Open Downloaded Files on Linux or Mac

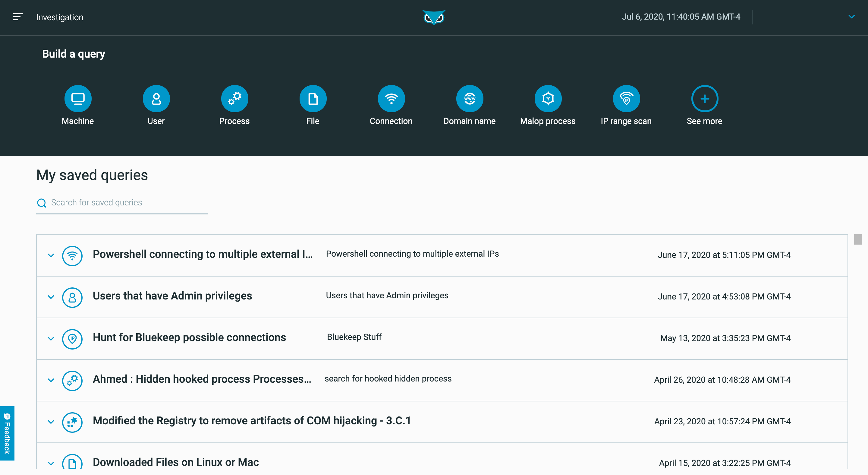pyautogui.click(x=175, y=462)
